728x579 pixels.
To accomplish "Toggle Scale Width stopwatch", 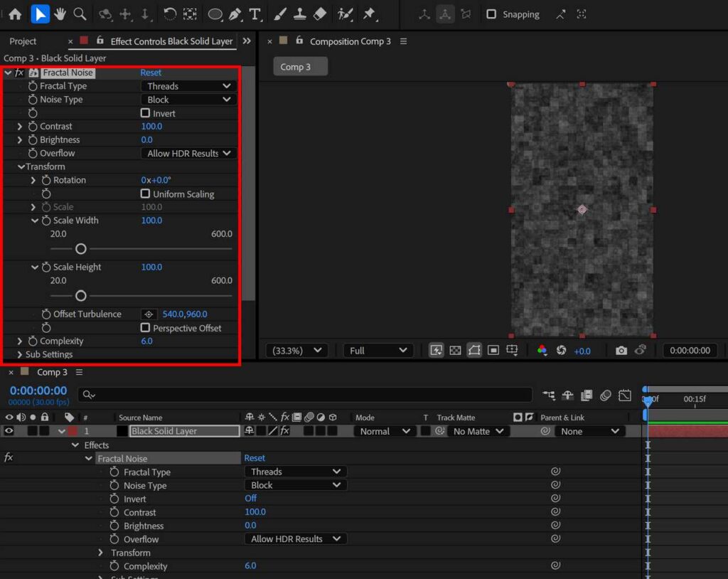I will tap(46, 221).
